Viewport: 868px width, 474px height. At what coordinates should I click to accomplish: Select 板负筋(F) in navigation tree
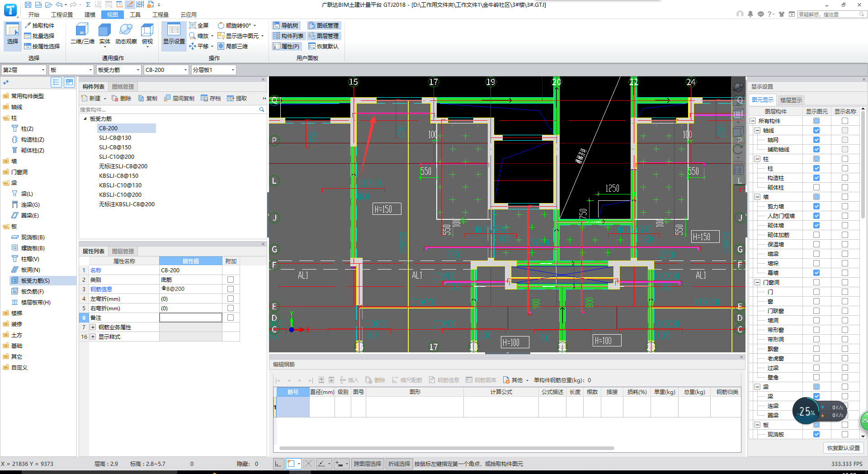(33, 291)
